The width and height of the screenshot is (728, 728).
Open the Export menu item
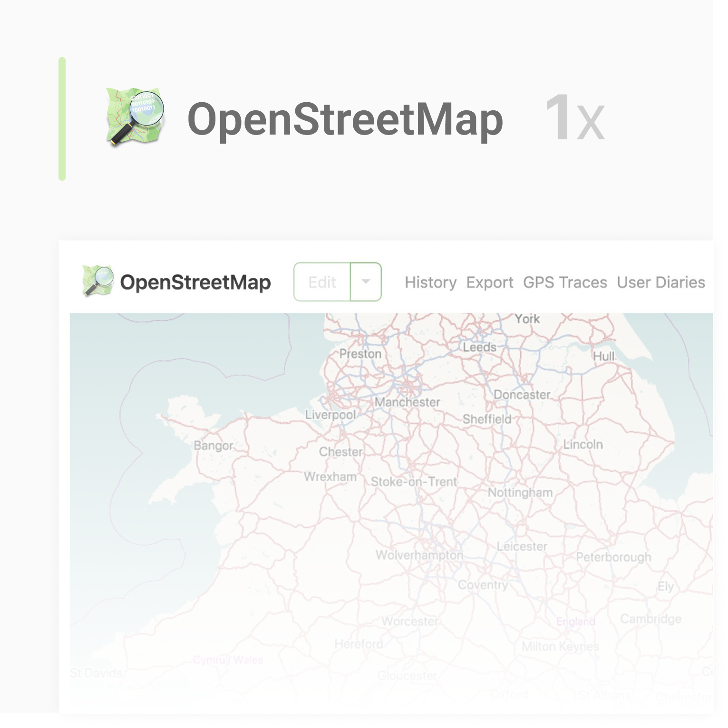490,282
